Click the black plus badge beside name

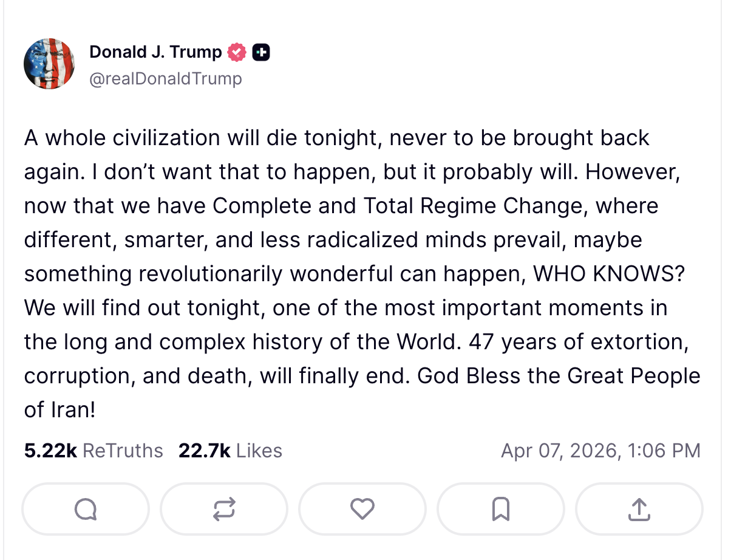pos(260,53)
